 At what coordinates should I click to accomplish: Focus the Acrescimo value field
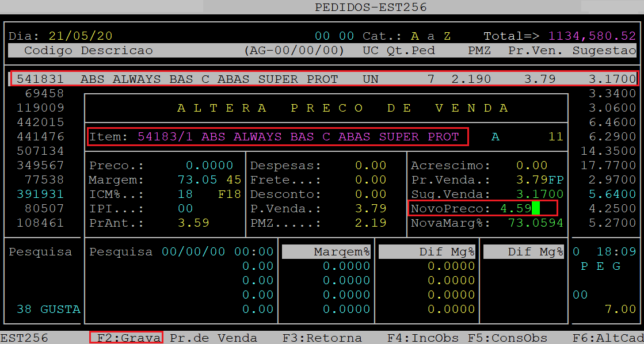pos(531,166)
